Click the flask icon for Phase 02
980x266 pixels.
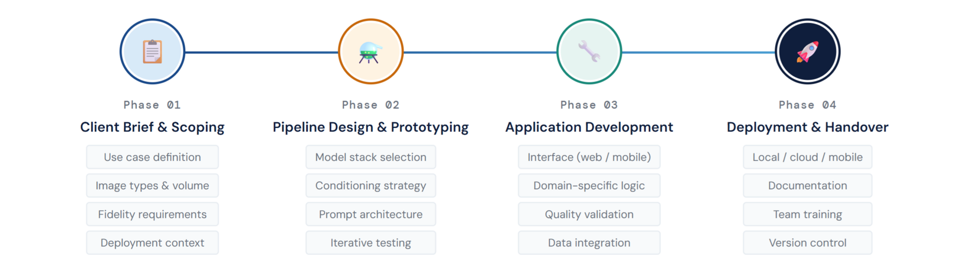coord(370,52)
